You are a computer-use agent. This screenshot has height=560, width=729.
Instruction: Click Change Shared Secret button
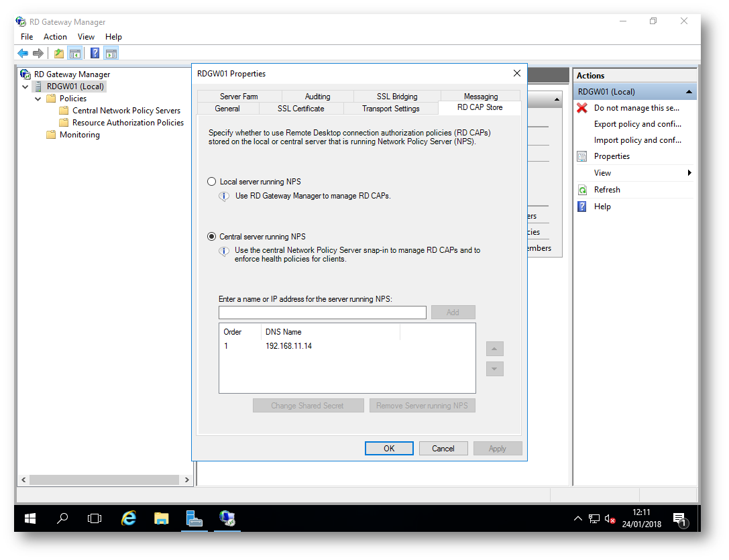click(307, 406)
